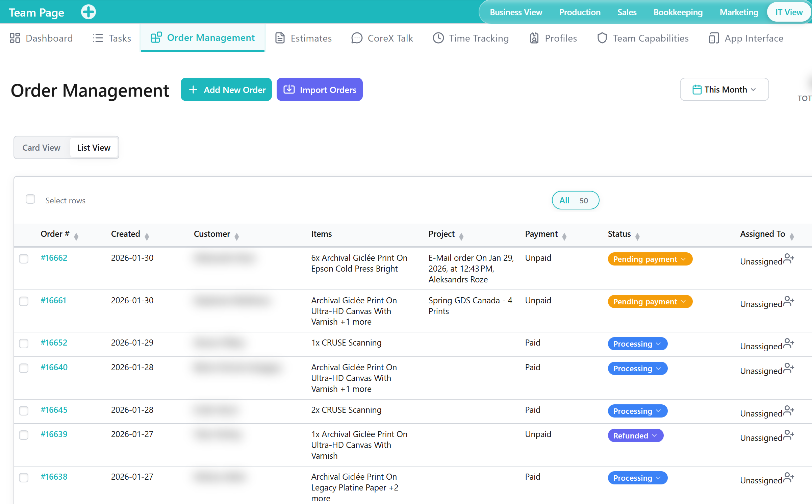
Task: Open order link #16640
Action: pyautogui.click(x=54, y=367)
